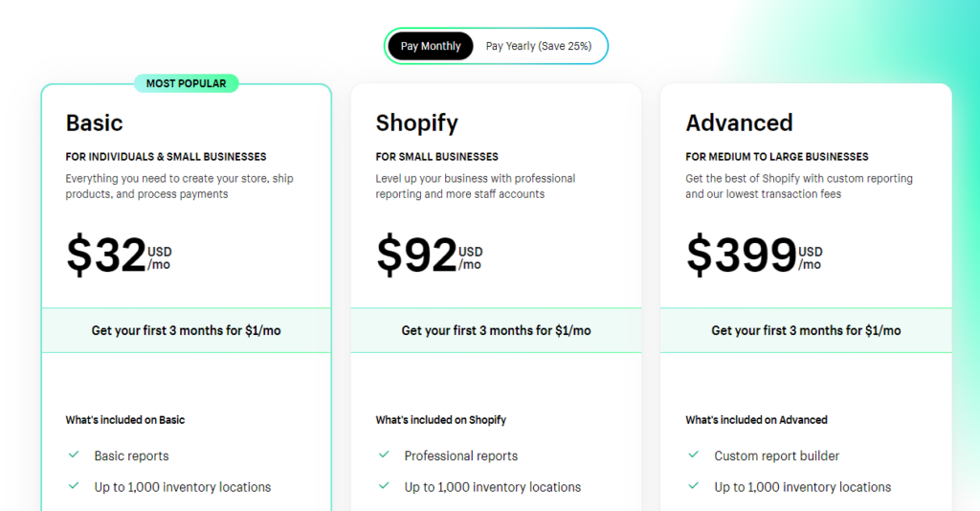Click the Custom report builder feature text
This screenshot has width=980, height=511.
click(777, 456)
